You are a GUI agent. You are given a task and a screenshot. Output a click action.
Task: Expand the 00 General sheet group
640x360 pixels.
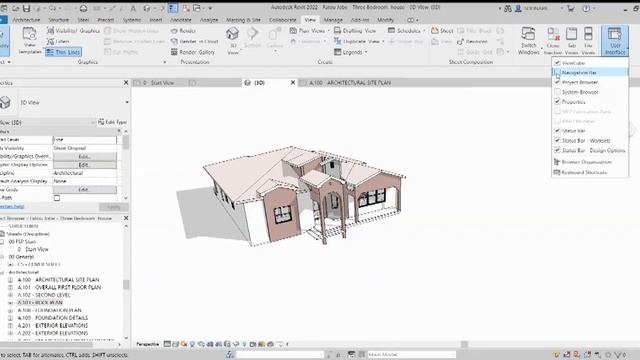point(2,257)
